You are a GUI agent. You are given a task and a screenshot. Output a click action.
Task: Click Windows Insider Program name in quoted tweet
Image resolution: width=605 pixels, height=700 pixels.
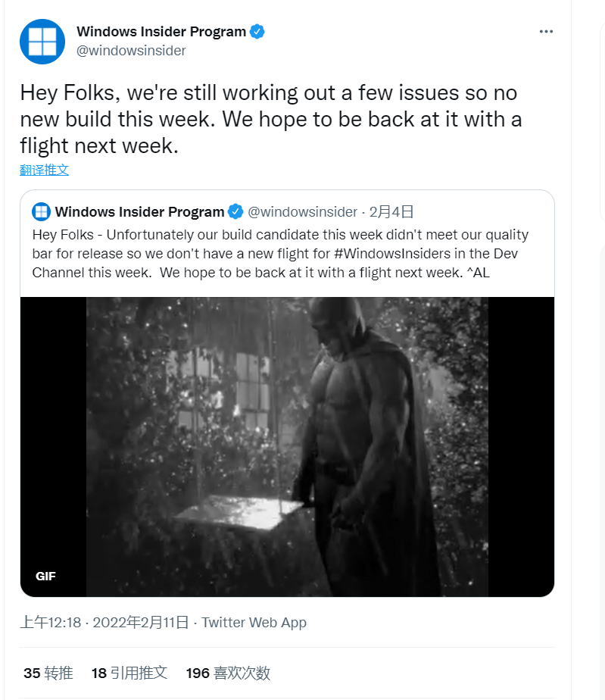point(139,211)
